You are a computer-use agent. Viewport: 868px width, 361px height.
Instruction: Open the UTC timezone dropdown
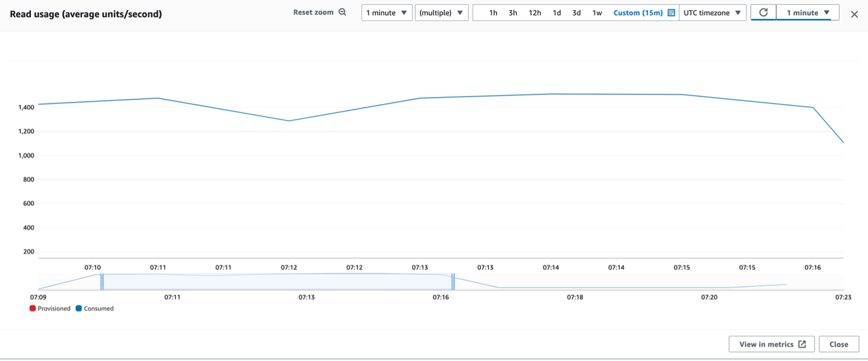(x=713, y=12)
